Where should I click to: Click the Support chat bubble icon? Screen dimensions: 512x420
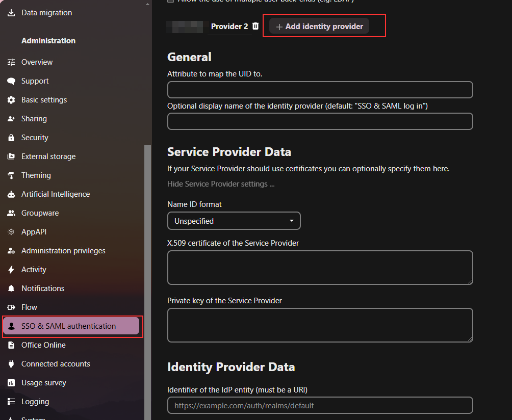tap(11, 81)
